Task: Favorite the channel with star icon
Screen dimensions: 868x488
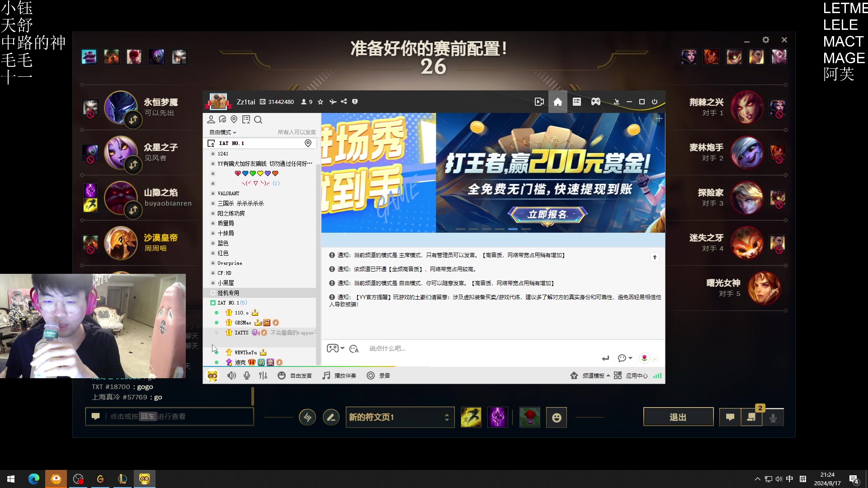Action: [321, 102]
